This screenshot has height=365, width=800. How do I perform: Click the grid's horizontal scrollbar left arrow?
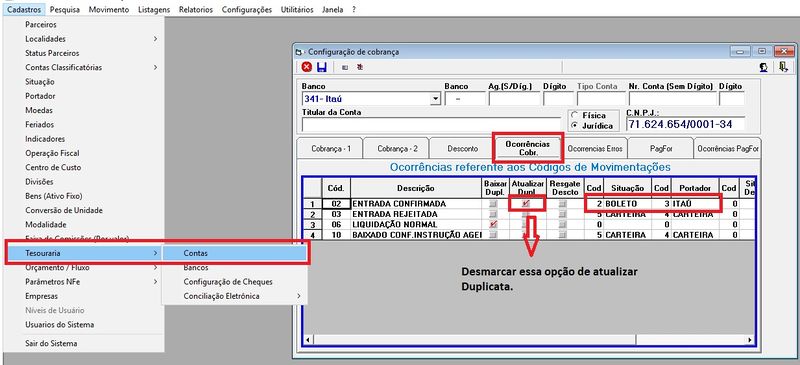(x=308, y=339)
